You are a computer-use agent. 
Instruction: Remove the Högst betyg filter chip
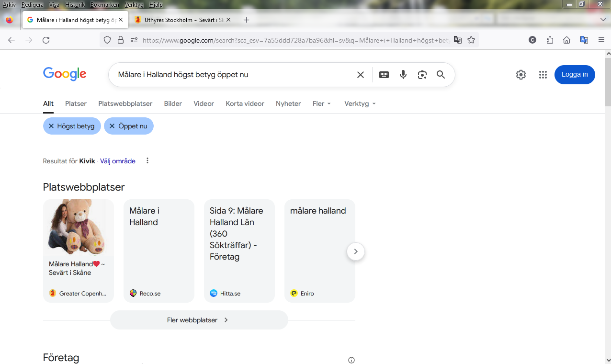pos(51,126)
